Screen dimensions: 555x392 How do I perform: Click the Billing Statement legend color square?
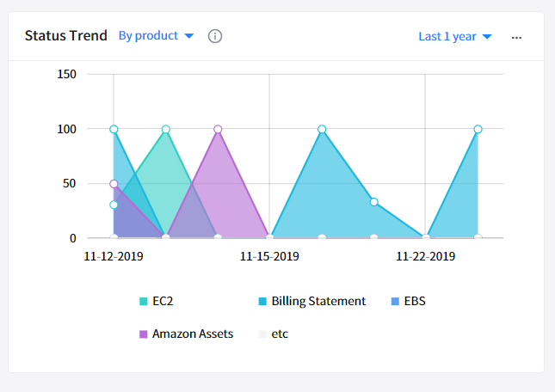pyautogui.click(x=262, y=302)
